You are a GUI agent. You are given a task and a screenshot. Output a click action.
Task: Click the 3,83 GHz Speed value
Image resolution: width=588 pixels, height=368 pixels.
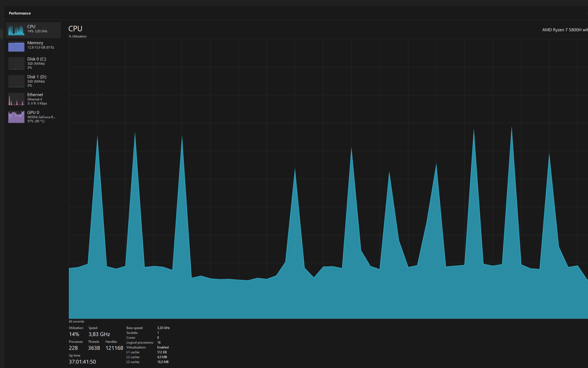pyautogui.click(x=99, y=334)
